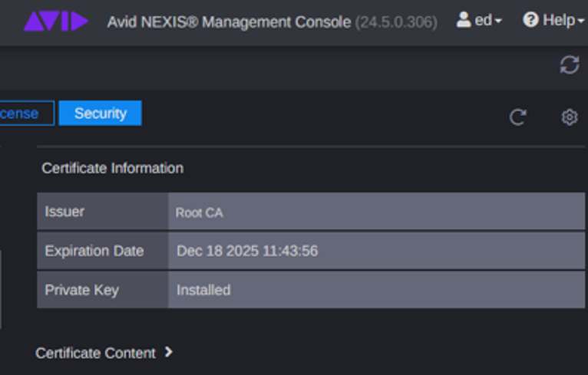This screenshot has height=375, width=588.
Task: Click the Issuer label cell
Action: click(102, 212)
